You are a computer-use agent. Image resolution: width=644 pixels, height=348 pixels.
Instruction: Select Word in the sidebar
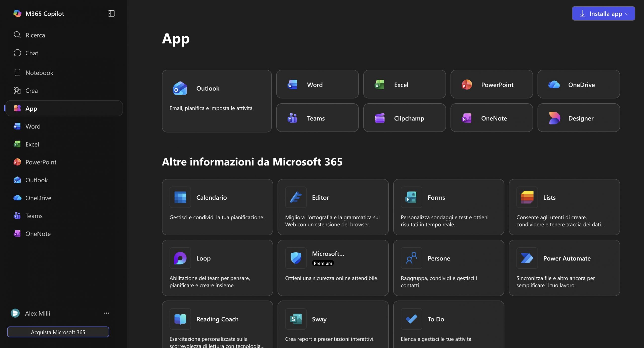(x=33, y=126)
